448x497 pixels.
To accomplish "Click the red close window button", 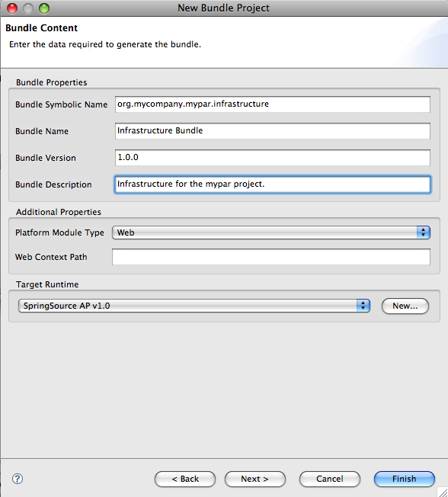I will [12, 8].
